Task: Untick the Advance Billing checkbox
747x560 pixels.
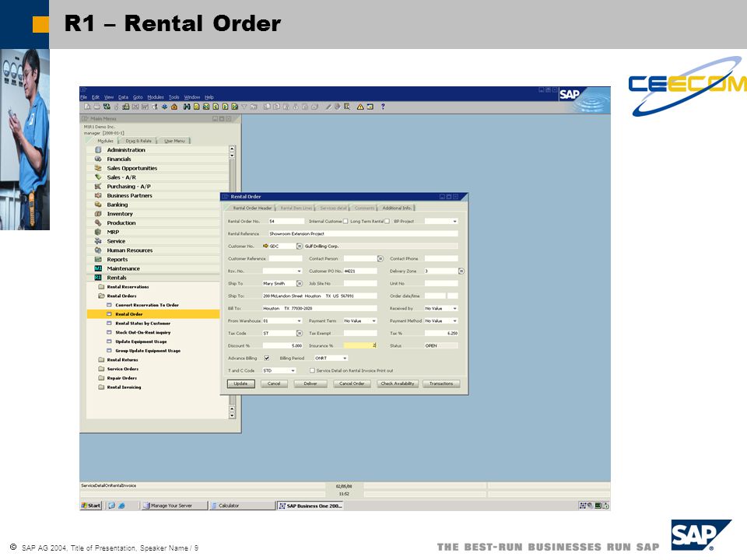Action: pyautogui.click(x=266, y=358)
